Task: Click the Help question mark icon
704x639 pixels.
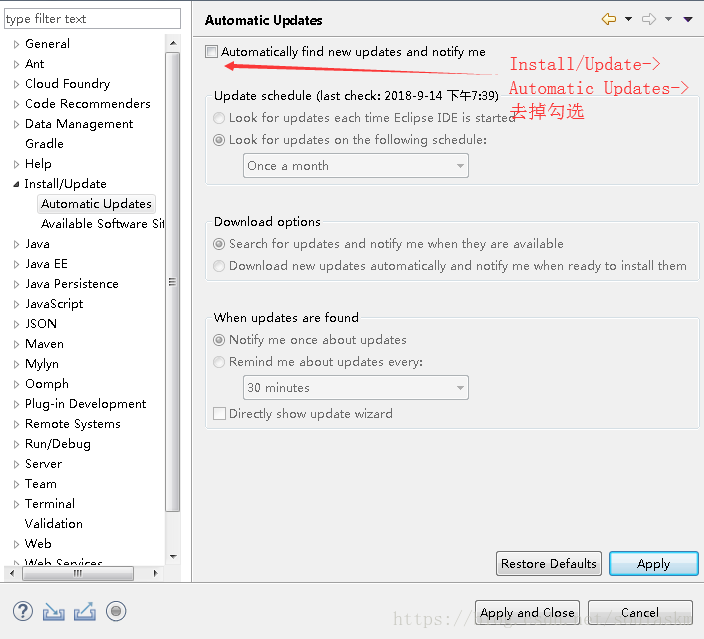Action: tap(22, 611)
